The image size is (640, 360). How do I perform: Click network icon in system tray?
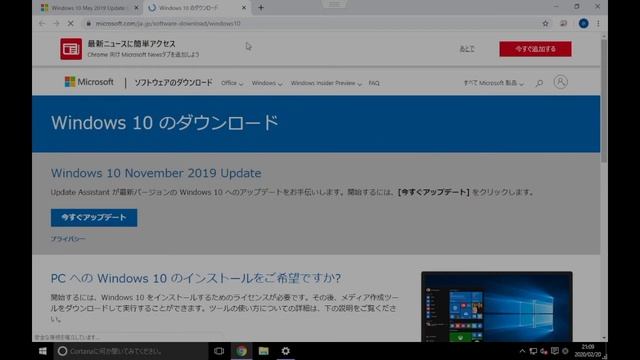point(533,351)
